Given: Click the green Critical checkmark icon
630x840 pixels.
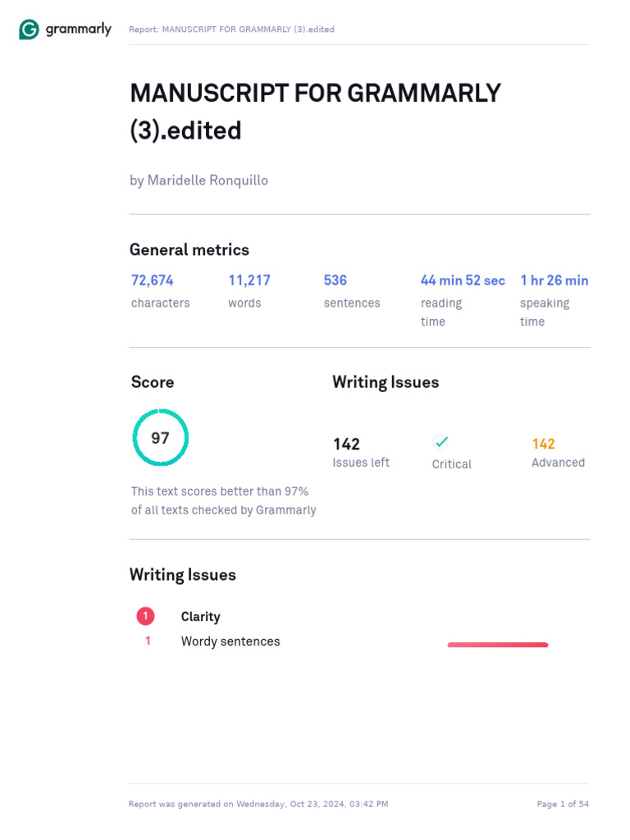Looking at the screenshot, I should [x=441, y=442].
